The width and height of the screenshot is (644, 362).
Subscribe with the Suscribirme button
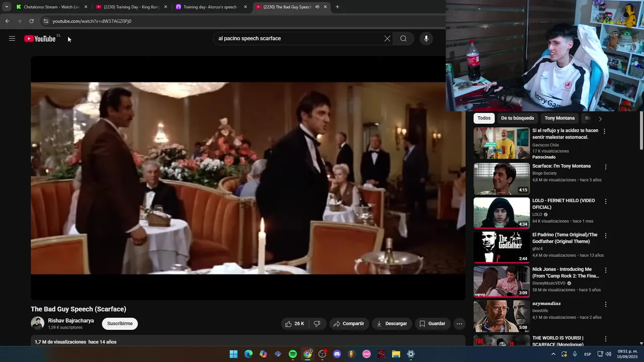(120, 324)
